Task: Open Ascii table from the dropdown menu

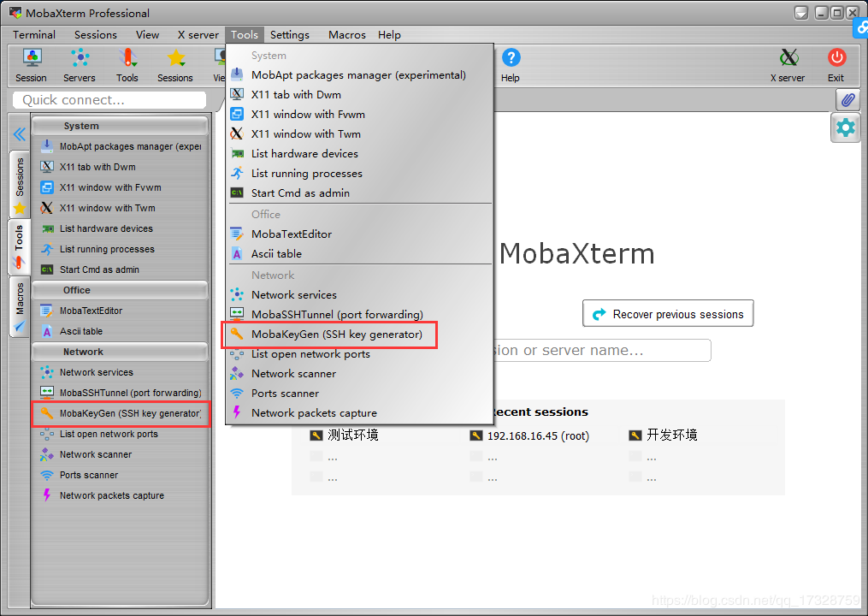Action: [x=360, y=254]
